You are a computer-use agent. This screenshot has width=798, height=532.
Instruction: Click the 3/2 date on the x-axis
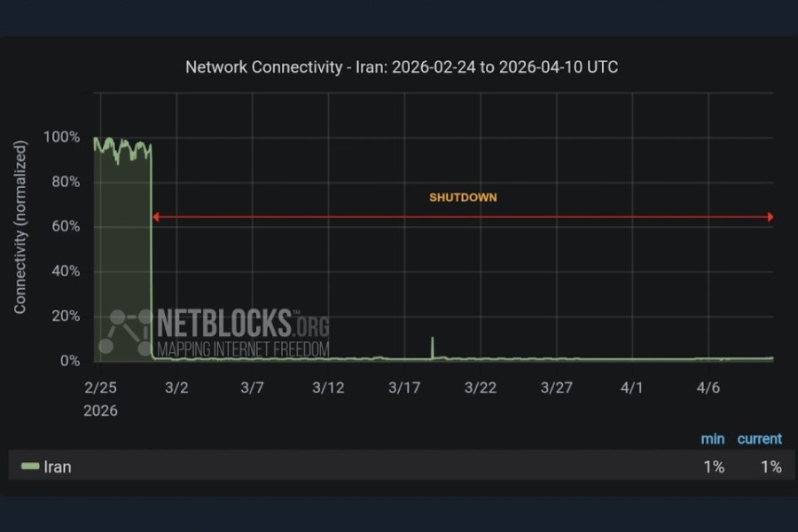[176, 387]
